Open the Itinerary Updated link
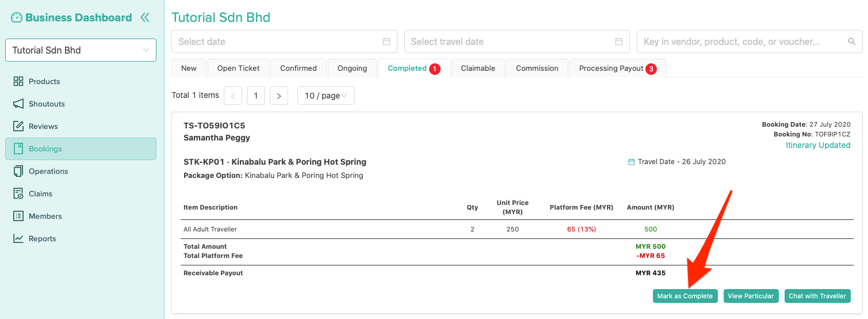Screen dimensions: 868x319 click(x=818, y=145)
